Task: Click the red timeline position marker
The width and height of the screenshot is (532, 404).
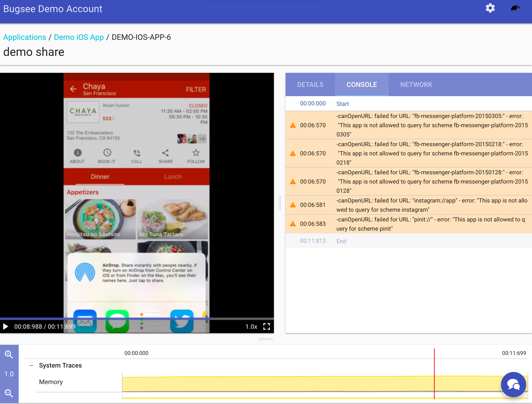Action: coord(434,374)
